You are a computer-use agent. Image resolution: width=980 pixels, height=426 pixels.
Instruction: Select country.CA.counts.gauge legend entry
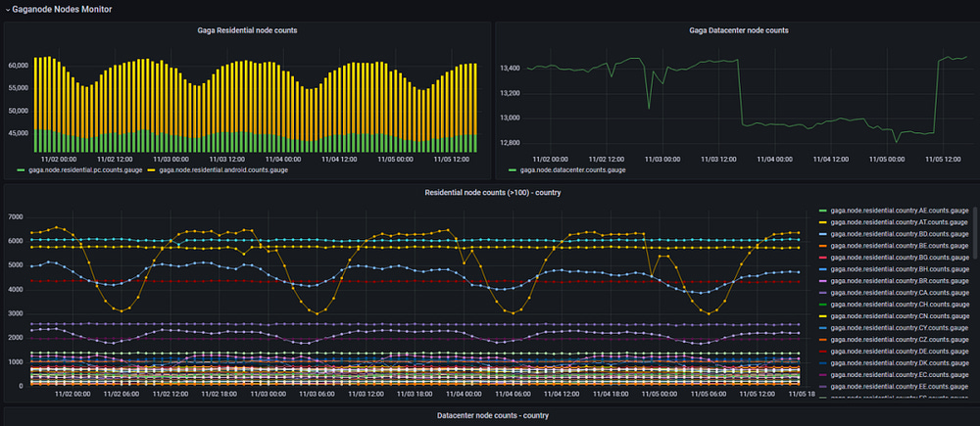point(899,293)
